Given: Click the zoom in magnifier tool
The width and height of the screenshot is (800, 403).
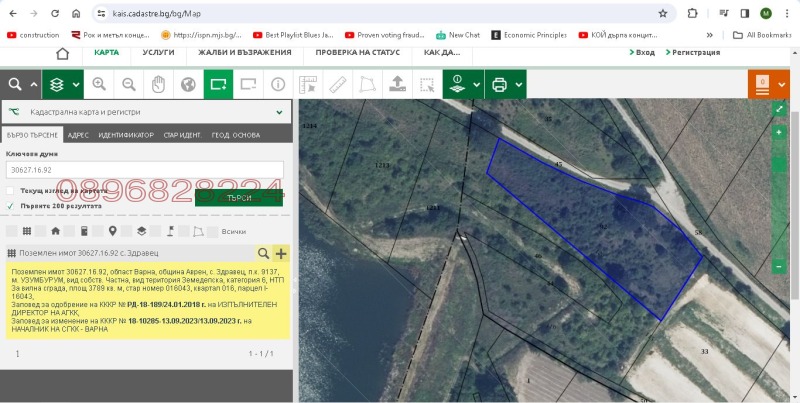Looking at the screenshot, I should pos(99,84).
